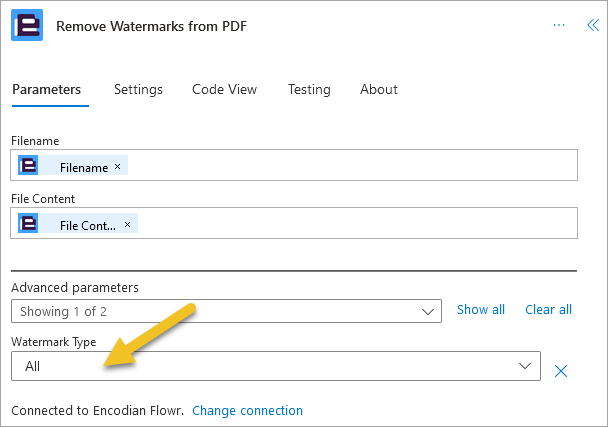Go to the Testing tab
608x427 pixels.
pos(309,89)
